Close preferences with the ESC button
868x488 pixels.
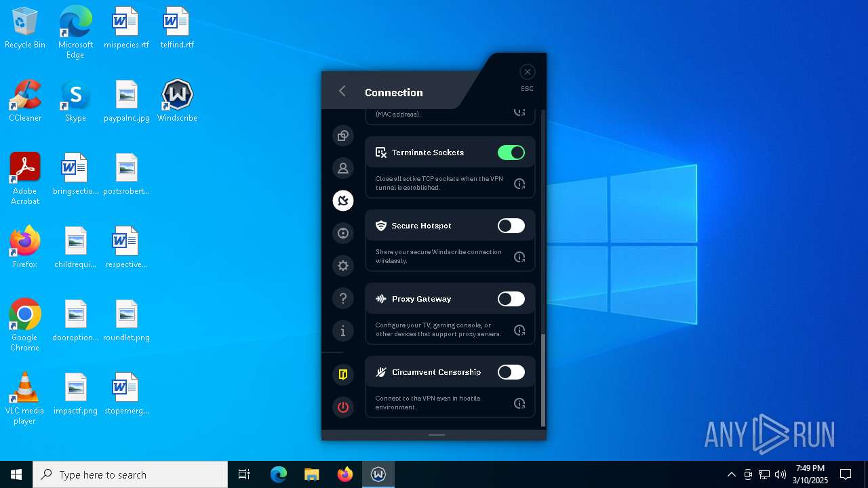[x=528, y=72]
